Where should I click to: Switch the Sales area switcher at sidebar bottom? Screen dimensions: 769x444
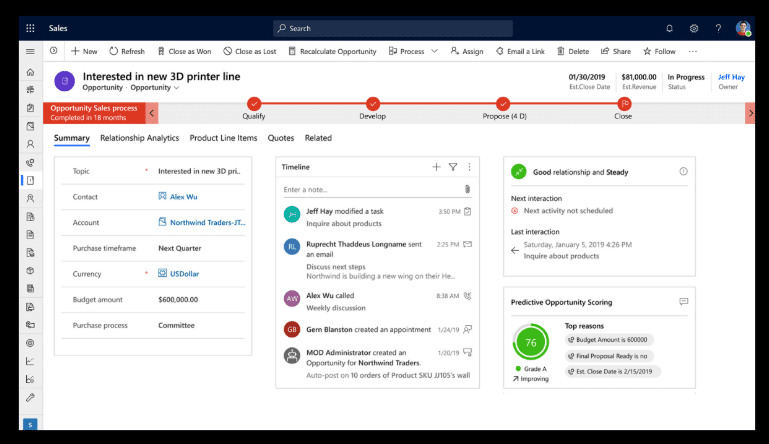30,424
